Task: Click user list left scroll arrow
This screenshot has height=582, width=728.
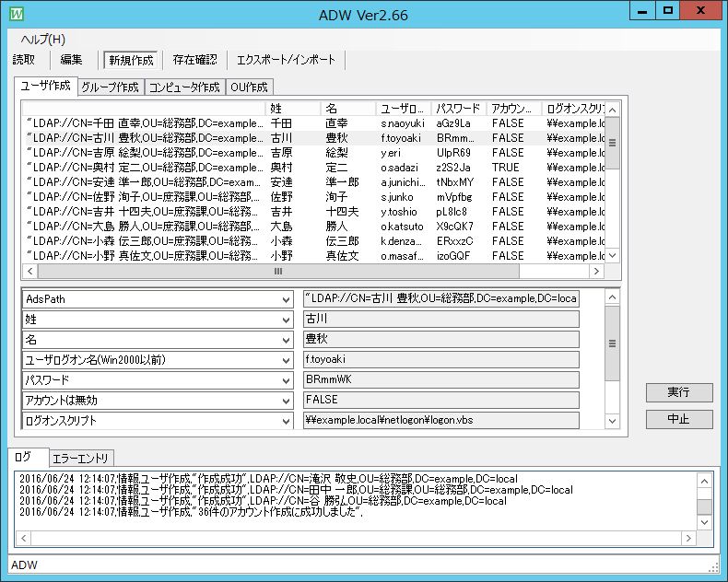Action: tap(30, 272)
